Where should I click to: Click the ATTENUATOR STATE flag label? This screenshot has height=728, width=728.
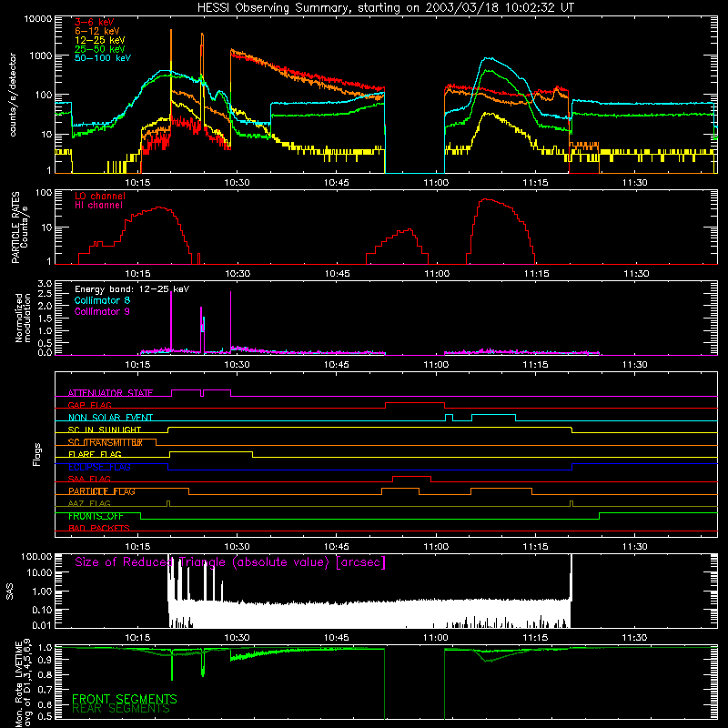110,393
